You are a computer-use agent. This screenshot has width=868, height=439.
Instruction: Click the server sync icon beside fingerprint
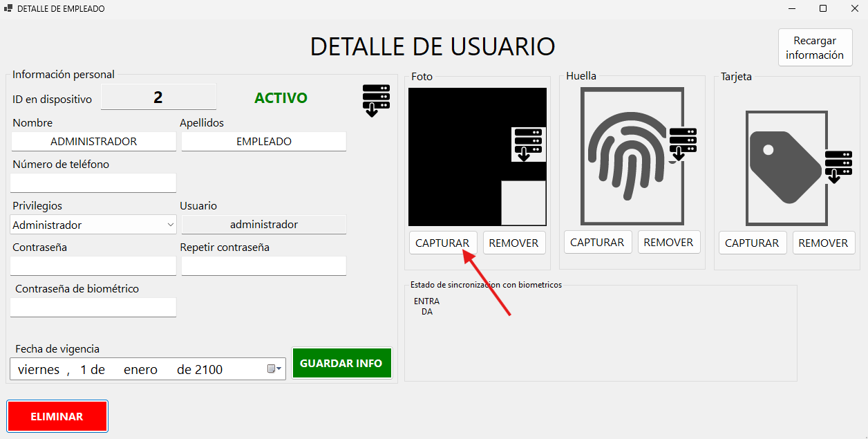(x=683, y=144)
